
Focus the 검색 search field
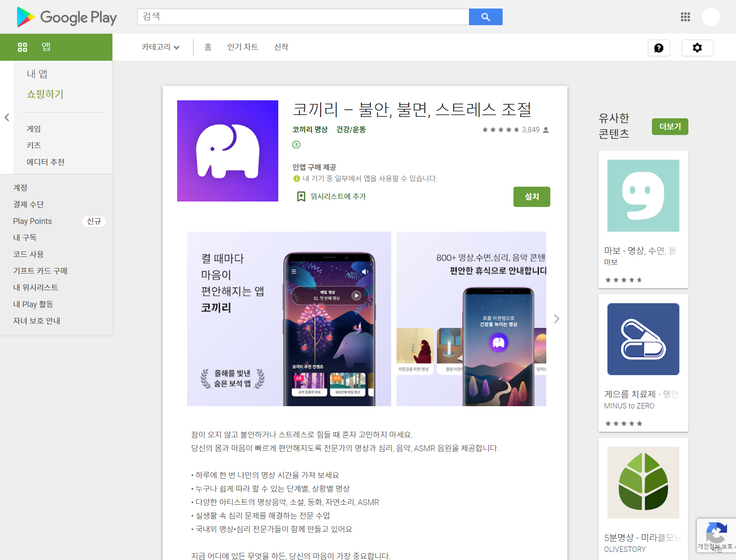pyautogui.click(x=303, y=17)
